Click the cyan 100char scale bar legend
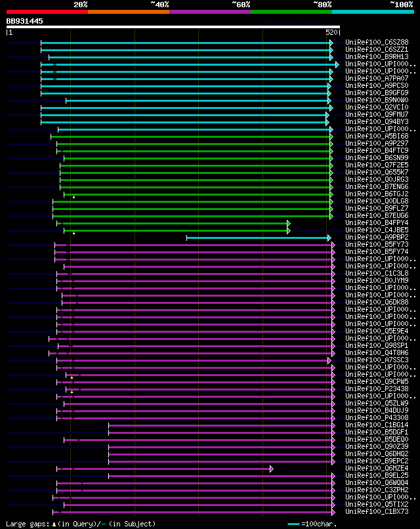The width and height of the screenshot is (420, 529). click(293, 524)
